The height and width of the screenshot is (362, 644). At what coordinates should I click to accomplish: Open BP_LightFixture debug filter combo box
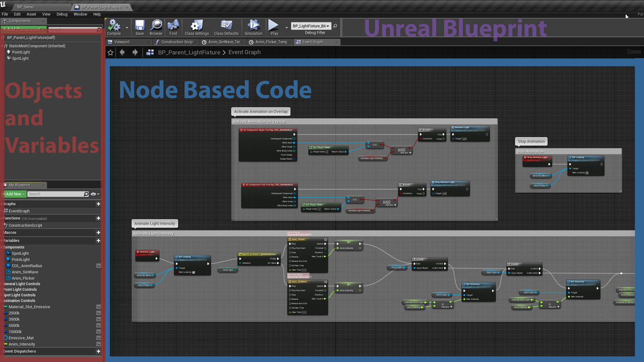click(311, 26)
